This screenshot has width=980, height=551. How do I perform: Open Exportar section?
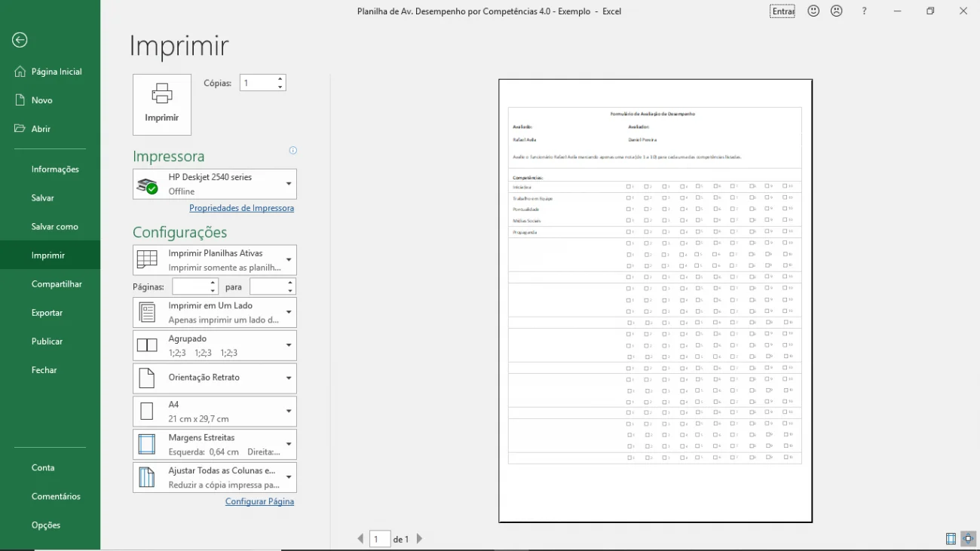(x=50, y=313)
